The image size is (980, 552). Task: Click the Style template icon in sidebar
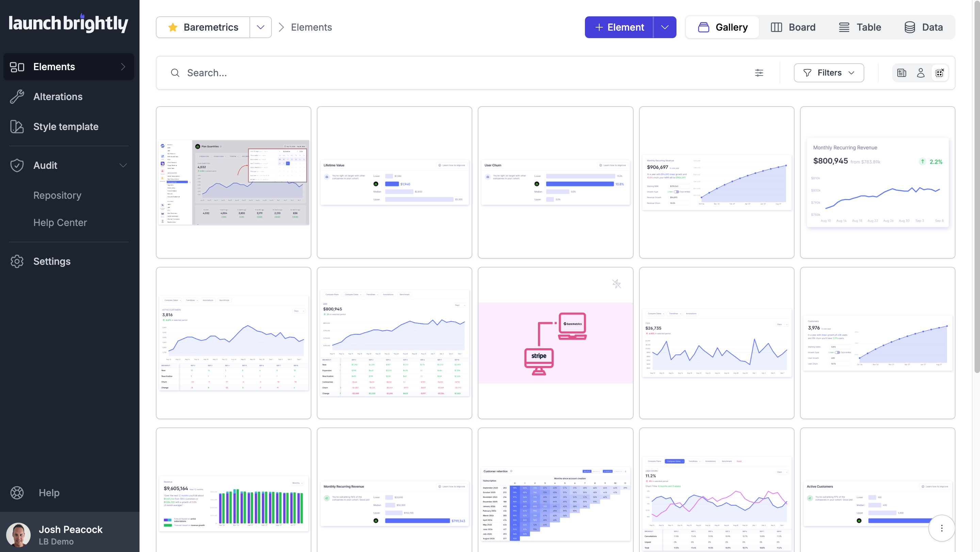(17, 127)
